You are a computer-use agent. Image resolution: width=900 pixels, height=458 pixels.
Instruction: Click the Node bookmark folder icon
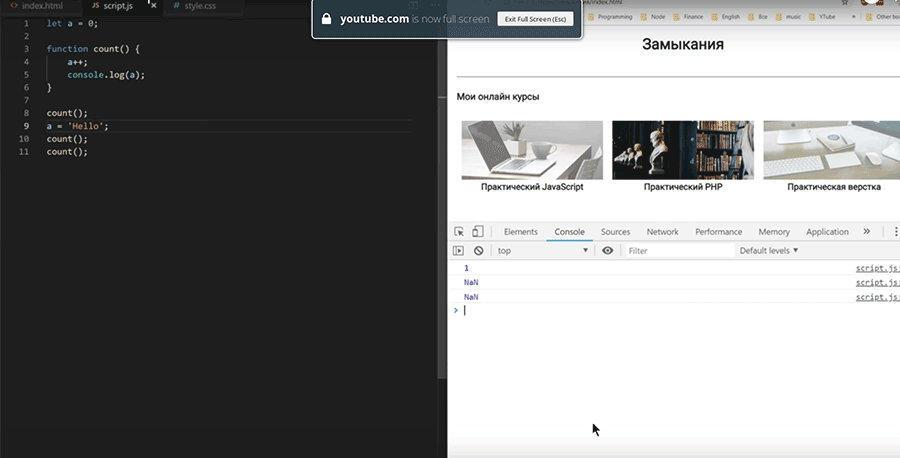[645, 17]
